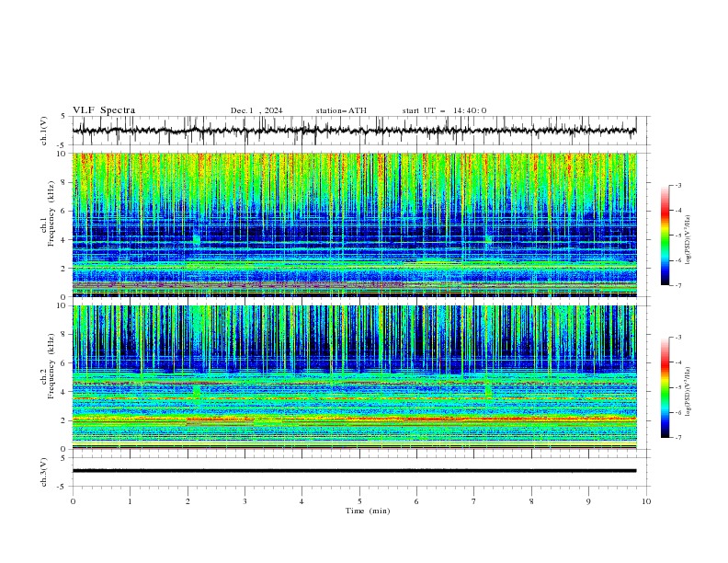
Task: Click ch.1 waveform axis tick "-5"
Action: 63,145
